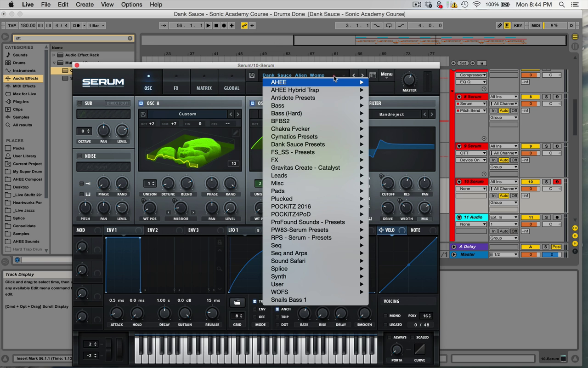Click the Show Mixer M button
Viewport: 588px width, 368px height.
[575, 244]
